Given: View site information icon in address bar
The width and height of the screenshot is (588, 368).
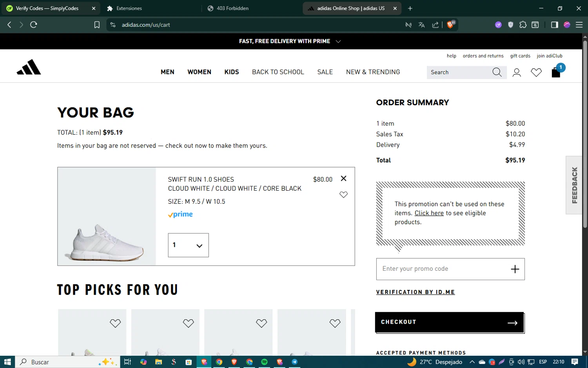Looking at the screenshot, I should click(113, 25).
